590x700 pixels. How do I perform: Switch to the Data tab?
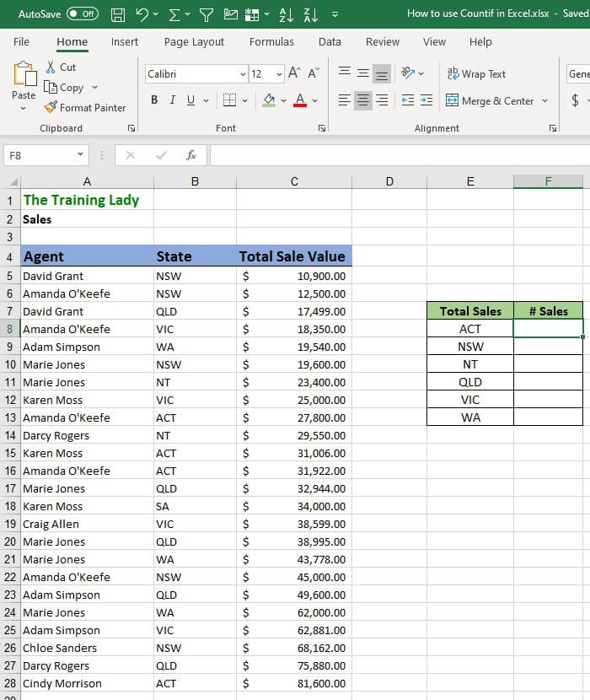point(330,42)
